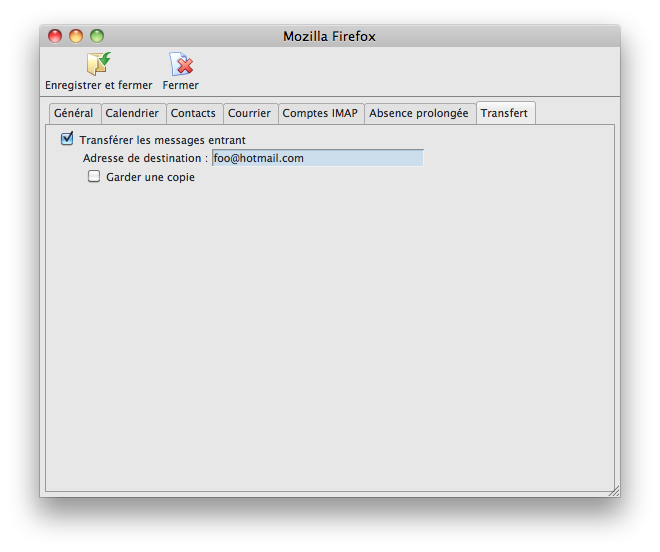This screenshot has height=552, width=660.
Task: Click the green zoom window button
Action: 97,36
